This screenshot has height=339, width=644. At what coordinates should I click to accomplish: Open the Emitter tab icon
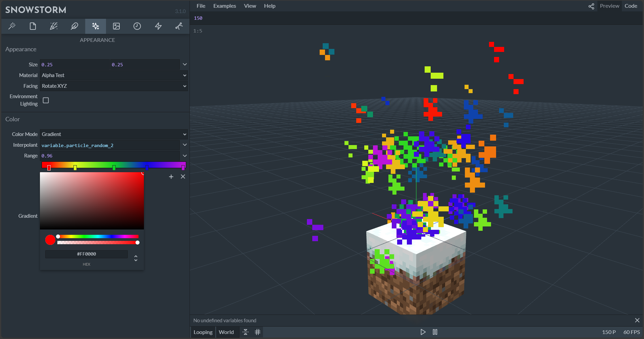[54, 26]
